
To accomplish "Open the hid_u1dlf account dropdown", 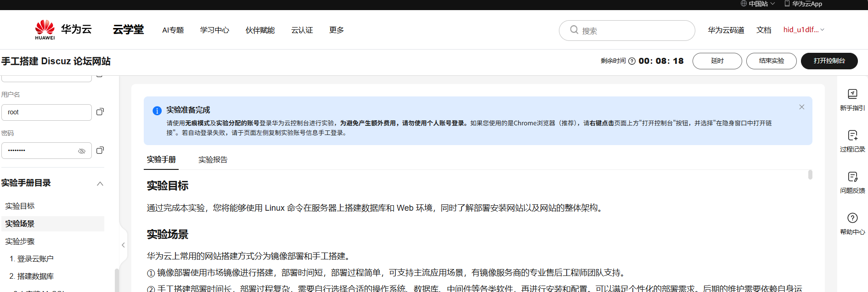I will tap(804, 30).
